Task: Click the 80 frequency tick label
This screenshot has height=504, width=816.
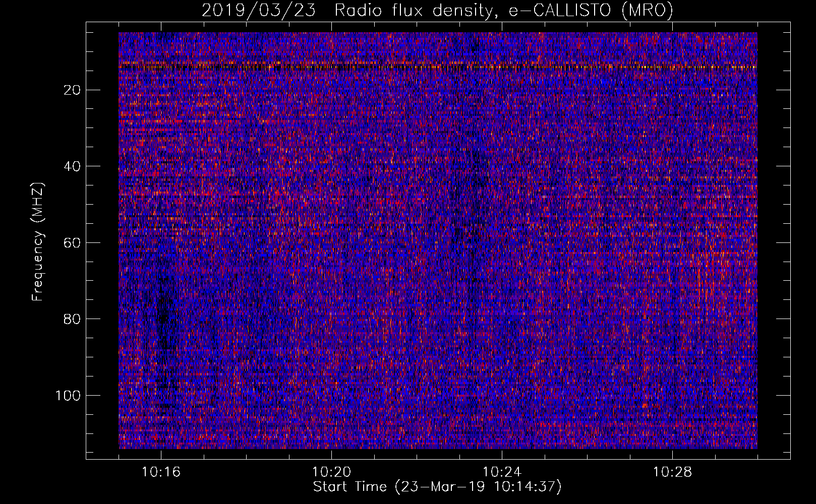Action: (73, 319)
